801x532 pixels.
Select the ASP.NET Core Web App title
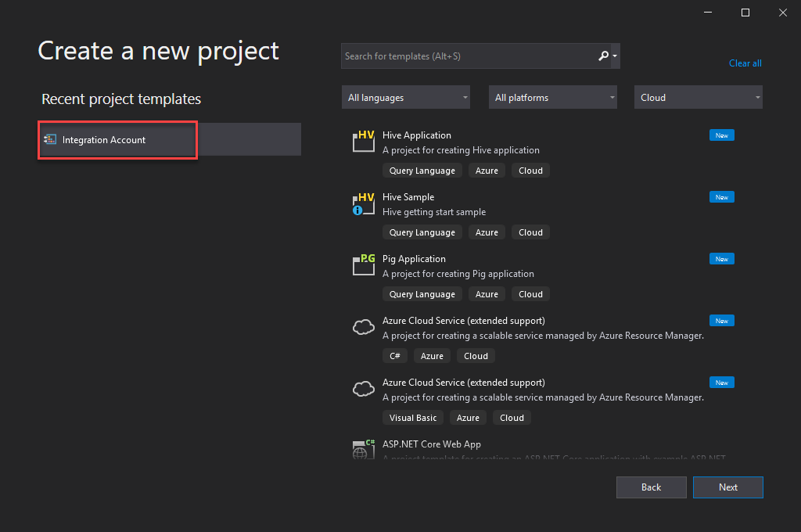[431, 444]
